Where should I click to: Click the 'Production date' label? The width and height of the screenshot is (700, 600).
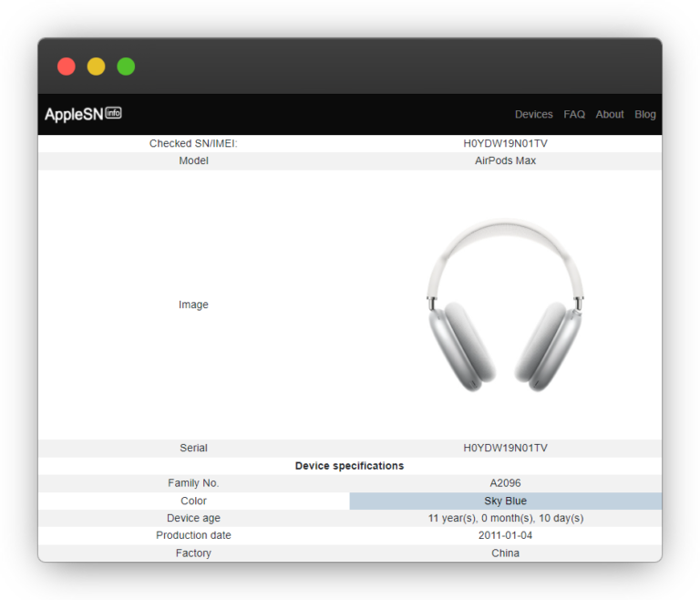click(x=193, y=535)
